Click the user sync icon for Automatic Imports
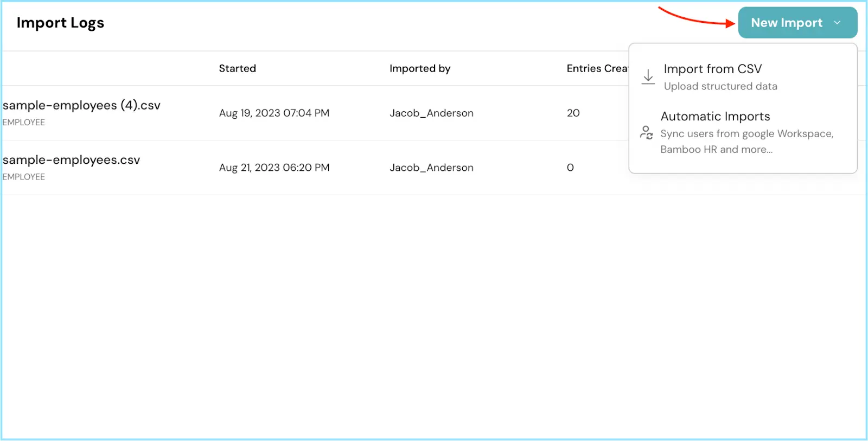Viewport: 868px width, 441px height. pyautogui.click(x=646, y=132)
